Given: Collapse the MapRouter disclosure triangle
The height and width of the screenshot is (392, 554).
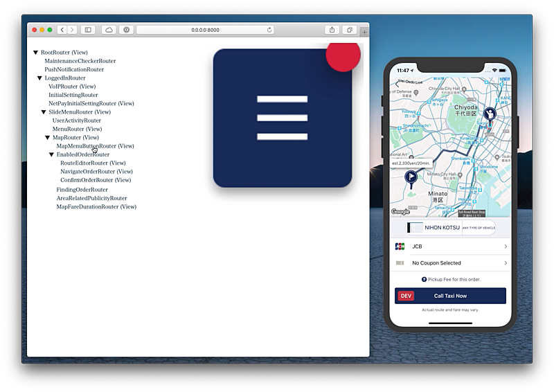Looking at the screenshot, I should tap(47, 137).
